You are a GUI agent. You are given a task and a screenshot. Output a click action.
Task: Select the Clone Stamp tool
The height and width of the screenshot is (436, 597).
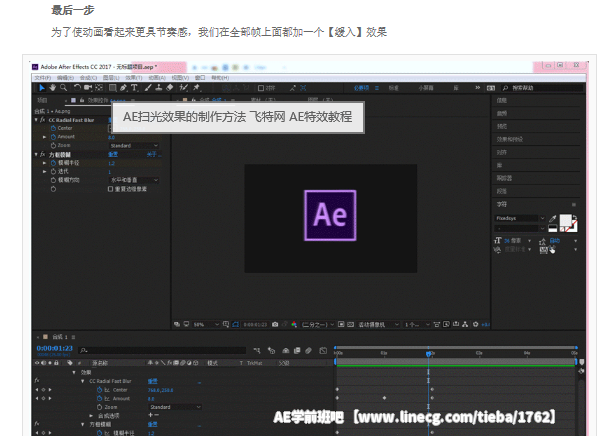click(159, 88)
